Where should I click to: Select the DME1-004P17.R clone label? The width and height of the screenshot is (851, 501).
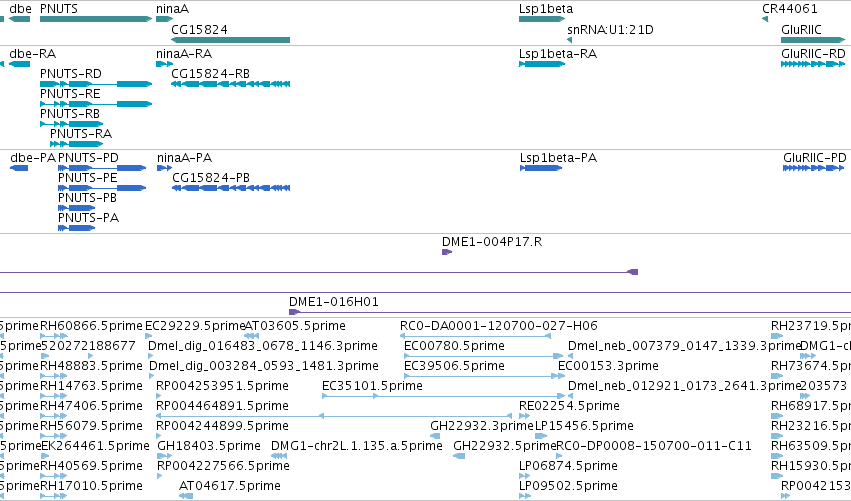(492, 242)
